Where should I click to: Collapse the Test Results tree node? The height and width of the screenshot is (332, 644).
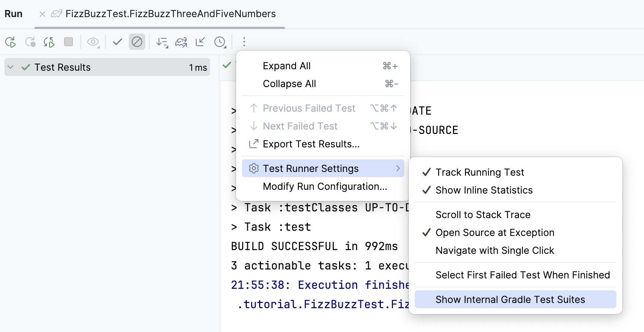point(11,67)
